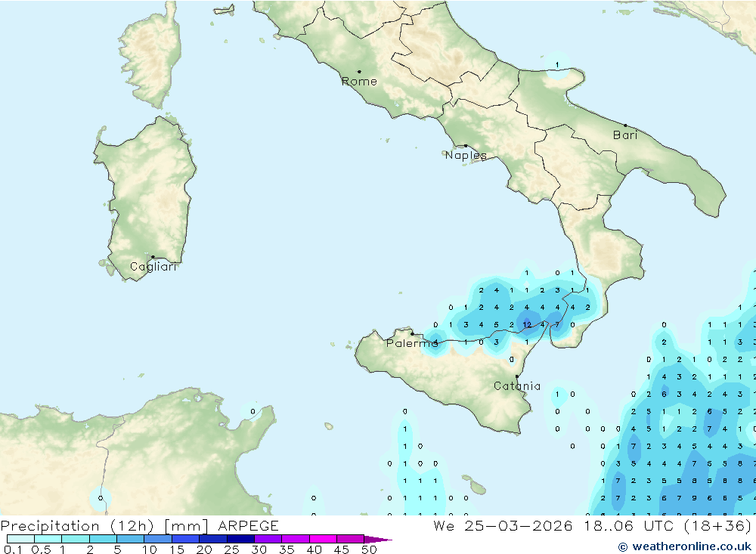
Task: Select the Naples city label
Action: click(x=466, y=155)
